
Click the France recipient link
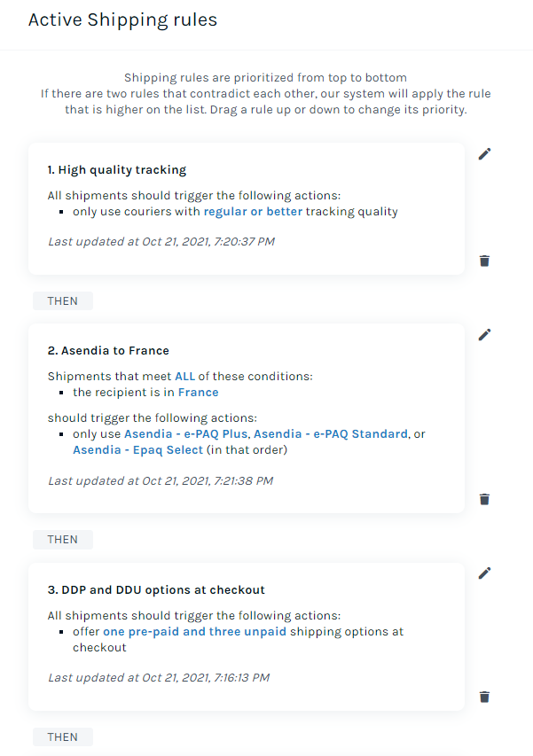pyautogui.click(x=199, y=393)
